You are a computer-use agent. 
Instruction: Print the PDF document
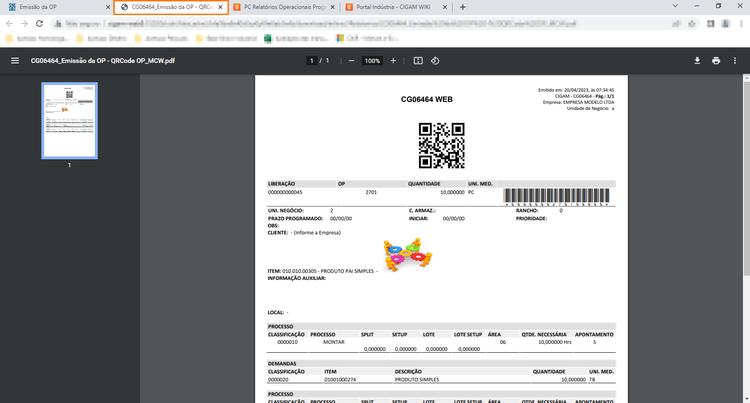(x=716, y=61)
